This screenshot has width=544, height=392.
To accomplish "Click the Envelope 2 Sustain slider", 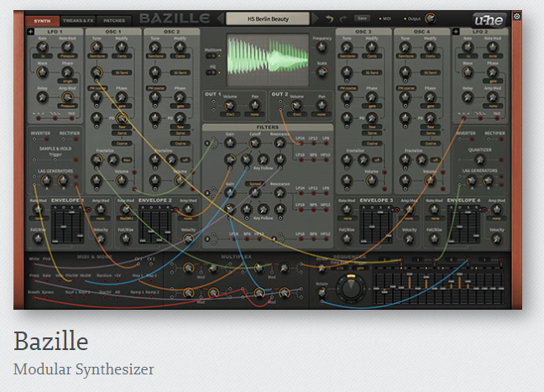I will click(160, 226).
